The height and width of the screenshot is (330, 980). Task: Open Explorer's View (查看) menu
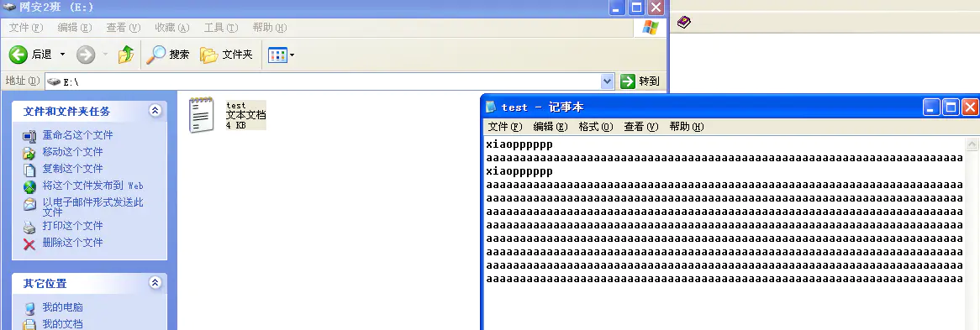tap(124, 28)
